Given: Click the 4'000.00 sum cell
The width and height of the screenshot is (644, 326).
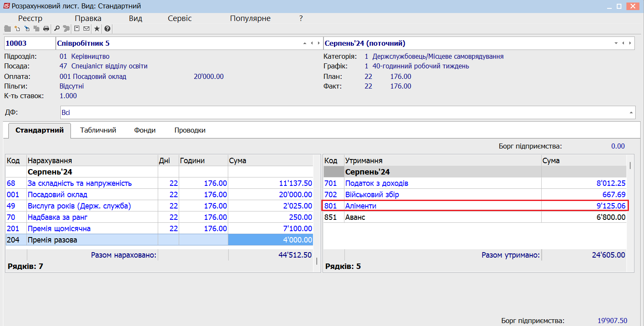Looking at the screenshot, I should click(271, 240).
